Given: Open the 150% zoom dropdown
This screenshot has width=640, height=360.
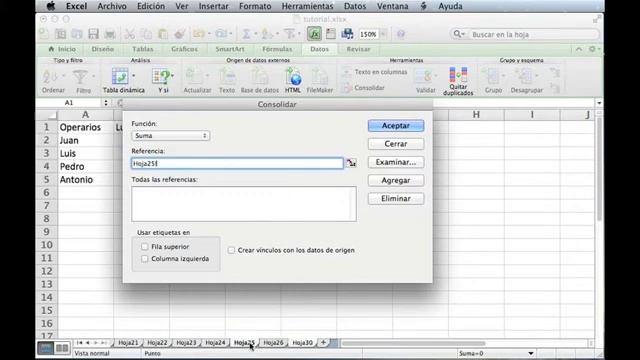Looking at the screenshot, I should click(x=383, y=34).
